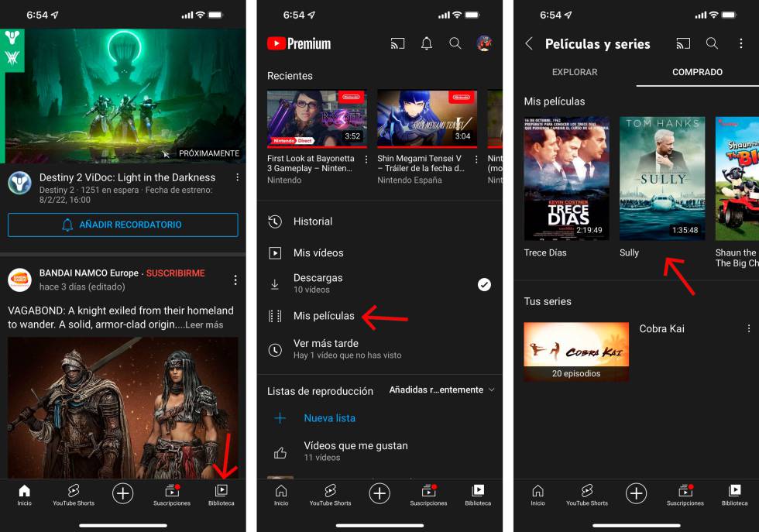Viewport: 759px width, 532px height.
Task: Open overflow menu in Películas y series header
Action: 740,43
